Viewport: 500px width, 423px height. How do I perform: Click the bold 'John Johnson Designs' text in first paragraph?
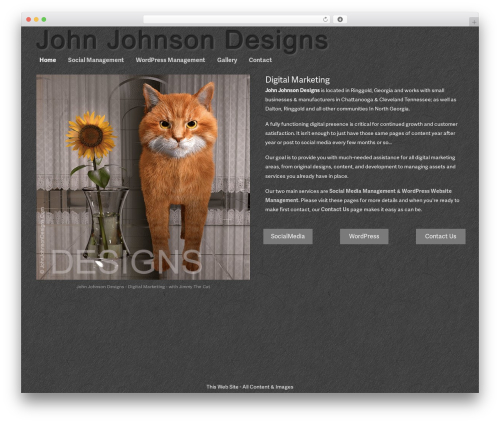coord(292,90)
